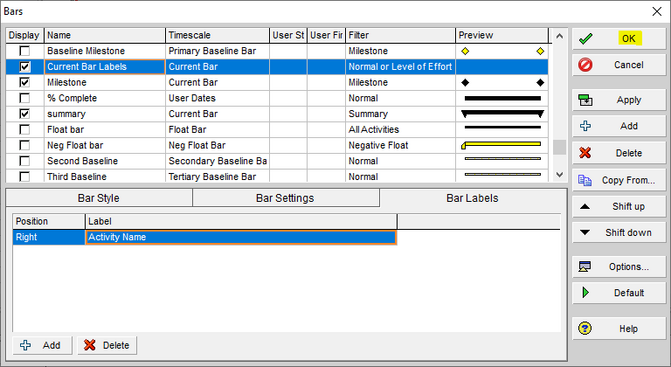Click Add below the label list
671x367 pixels.
click(x=42, y=345)
